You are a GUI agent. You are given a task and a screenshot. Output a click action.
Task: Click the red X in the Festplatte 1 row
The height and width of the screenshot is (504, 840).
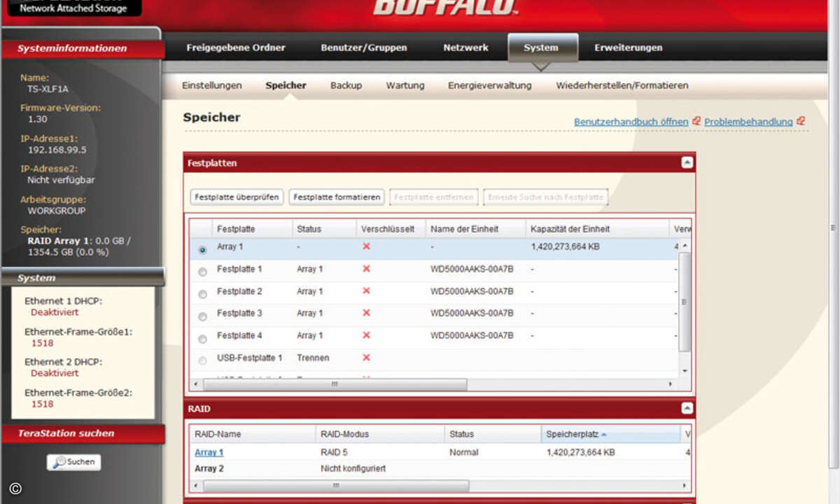pyautogui.click(x=366, y=269)
